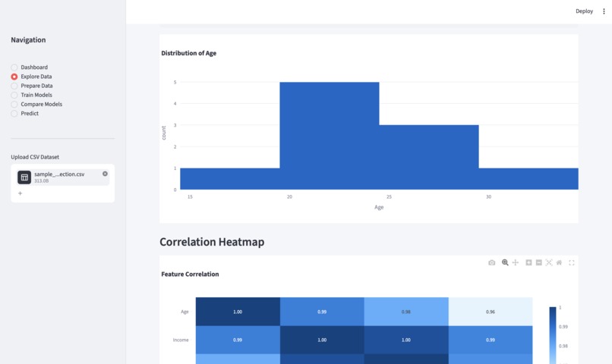
Task: Click the table file icon of uploaded CSV
Action: pyautogui.click(x=24, y=177)
